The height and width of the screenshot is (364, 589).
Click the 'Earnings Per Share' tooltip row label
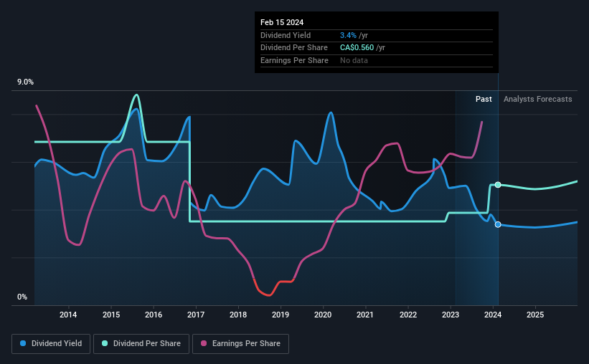[x=294, y=60]
